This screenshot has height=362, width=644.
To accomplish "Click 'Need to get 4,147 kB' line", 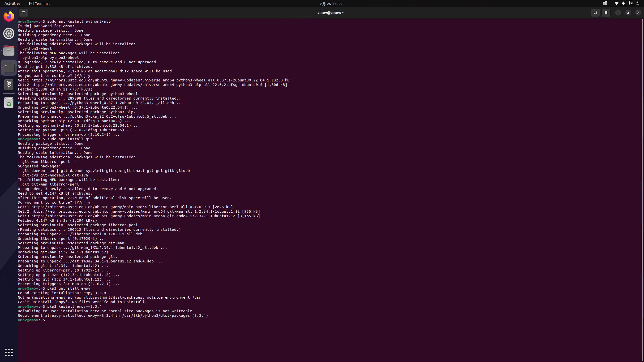I will [x=55, y=193].
